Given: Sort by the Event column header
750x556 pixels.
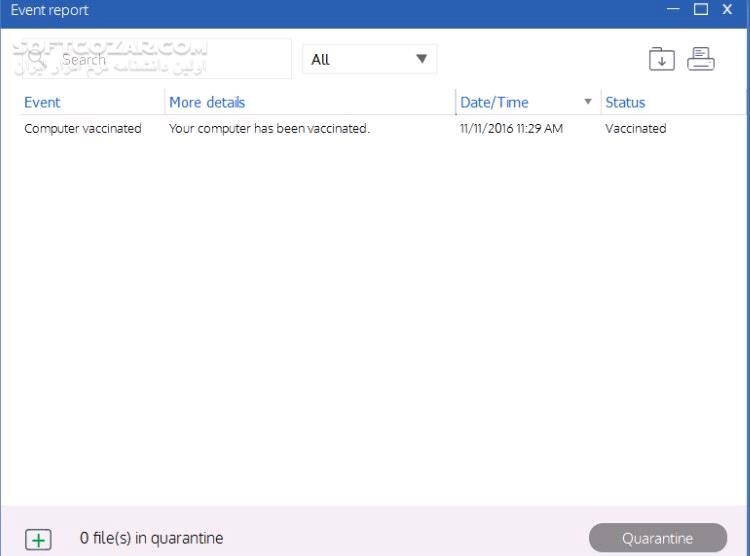Looking at the screenshot, I should pyautogui.click(x=42, y=102).
